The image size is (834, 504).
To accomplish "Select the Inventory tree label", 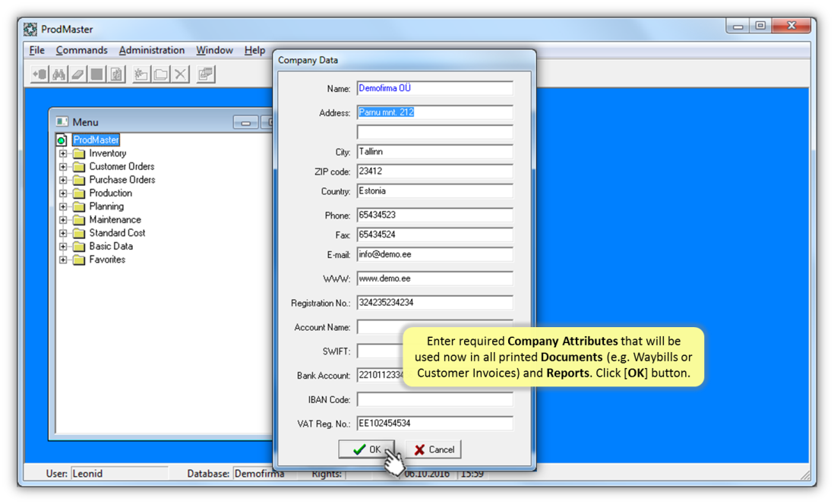I will click(107, 153).
